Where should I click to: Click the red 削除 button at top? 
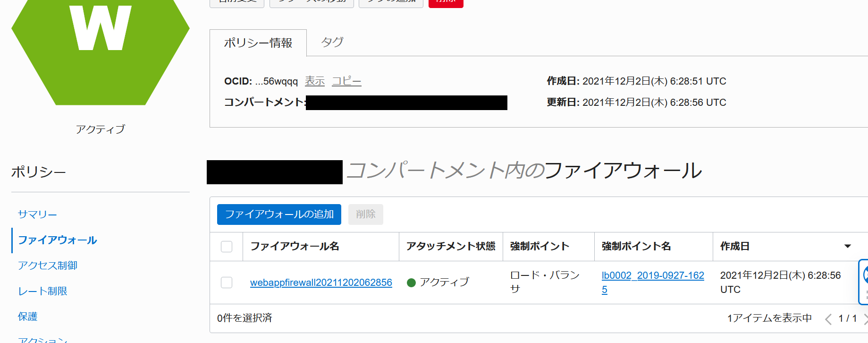tap(446, 3)
